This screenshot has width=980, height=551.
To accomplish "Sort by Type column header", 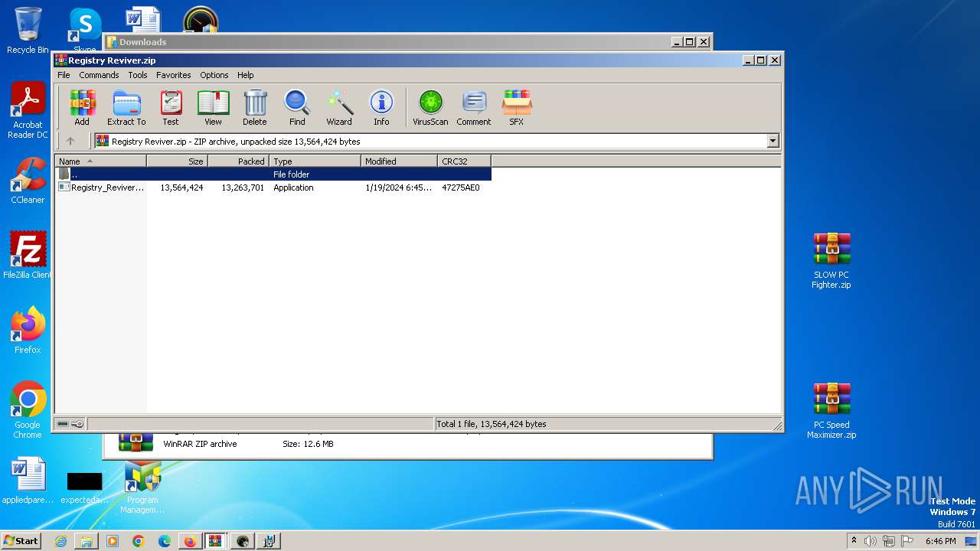I will [315, 161].
